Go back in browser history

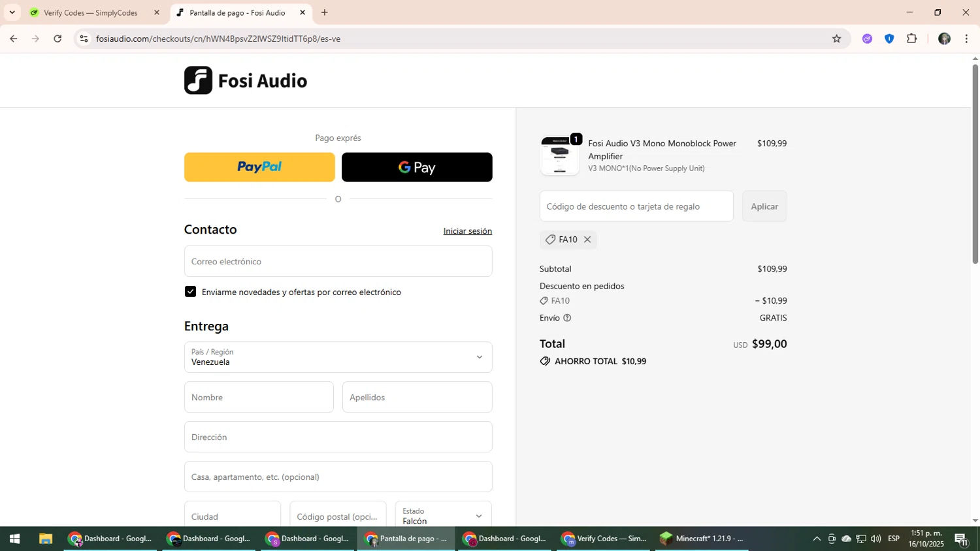[x=14, y=39]
